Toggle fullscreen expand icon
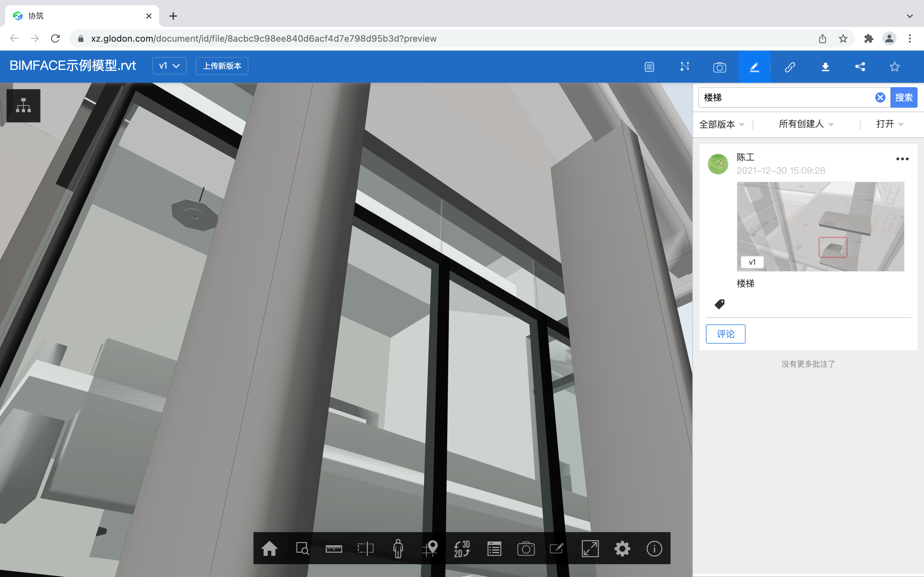 pos(590,549)
